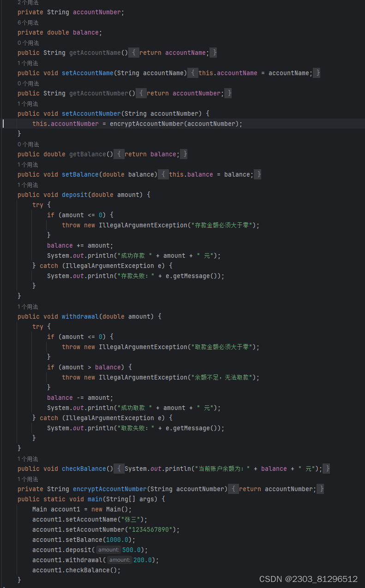The height and width of the screenshot is (588, 365).
Task: Expand the folded encryptAccountNumber method body
Action: click(233, 489)
